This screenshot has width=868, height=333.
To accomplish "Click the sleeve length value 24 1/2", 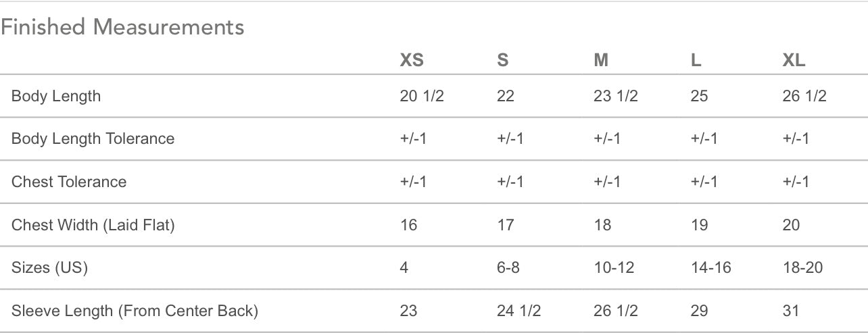I will (x=519, y=311).
